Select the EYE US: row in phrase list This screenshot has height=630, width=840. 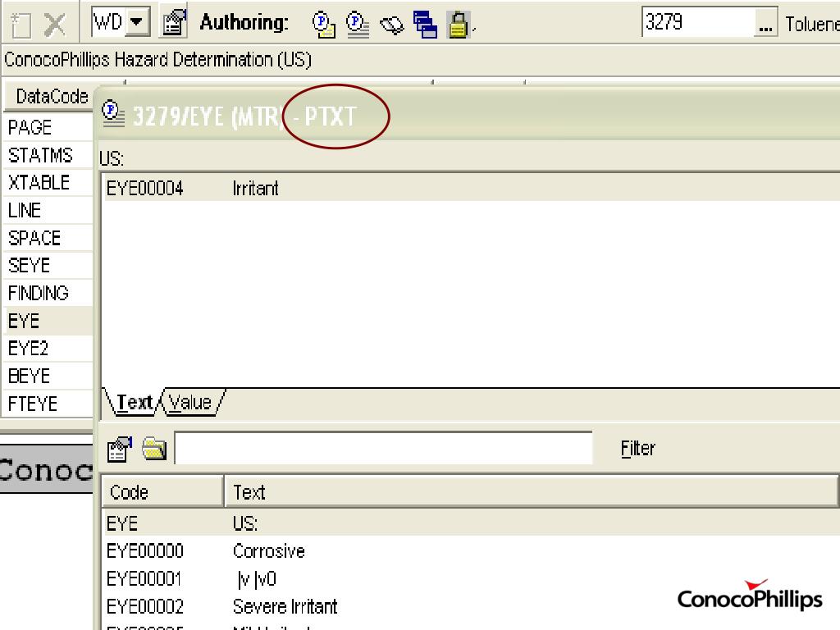tap(470, 523)
